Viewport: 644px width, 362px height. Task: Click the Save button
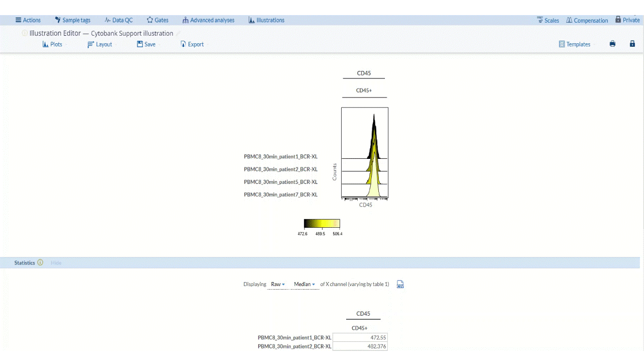146,44
